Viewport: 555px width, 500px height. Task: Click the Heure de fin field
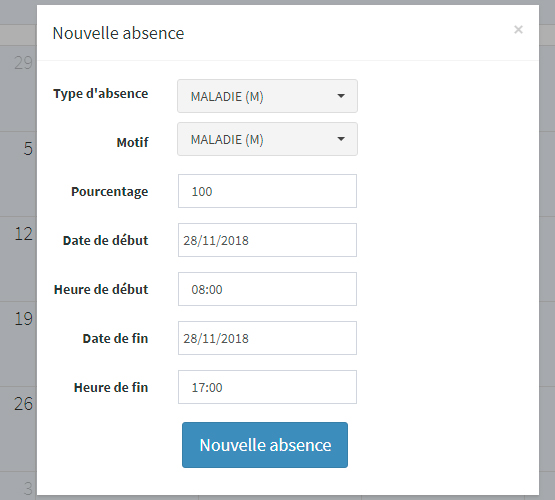tap(267, 387)
